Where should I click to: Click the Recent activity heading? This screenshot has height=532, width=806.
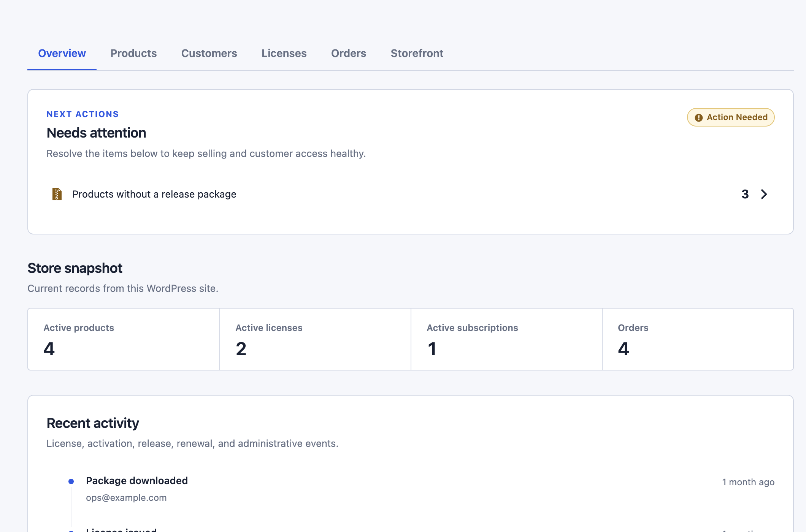pyautogui.click(x=93, y=423)
